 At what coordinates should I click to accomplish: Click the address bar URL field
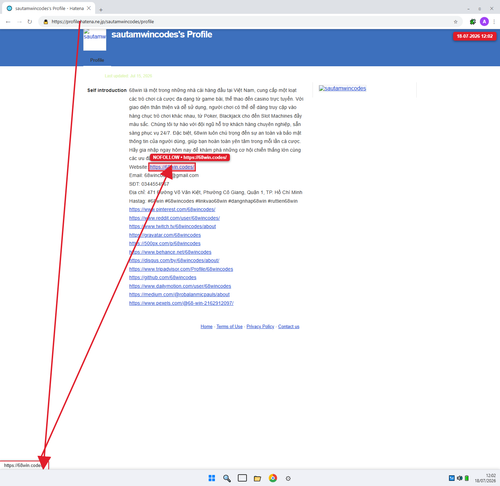pyautogui.click(x=250, y=22)
